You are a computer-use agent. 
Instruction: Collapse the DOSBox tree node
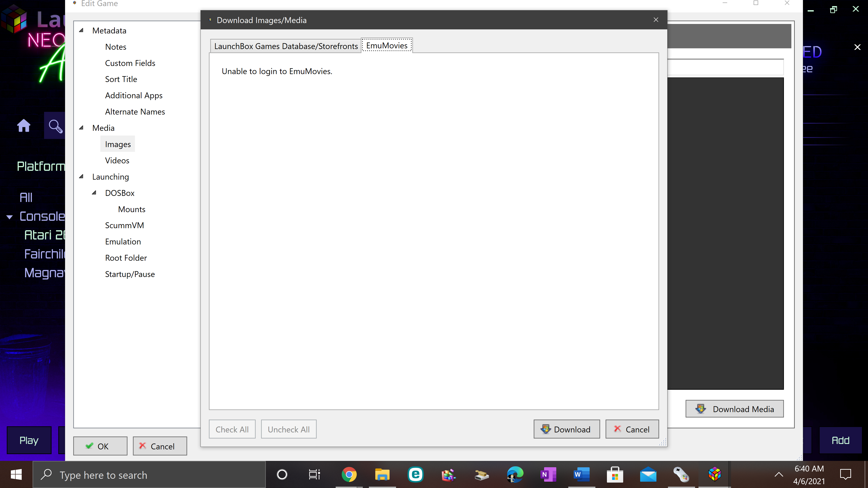tap(94, 193)
